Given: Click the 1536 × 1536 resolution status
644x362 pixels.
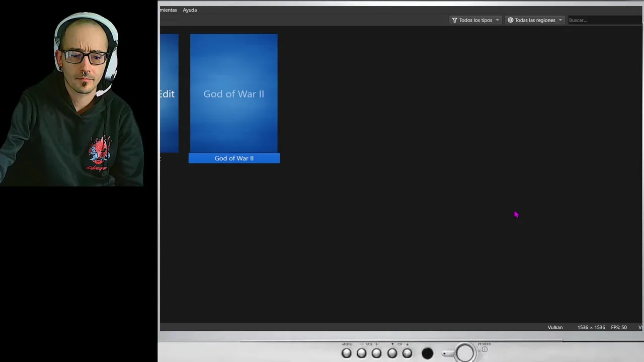Looking at the screenshot, I should pos(591,327).
